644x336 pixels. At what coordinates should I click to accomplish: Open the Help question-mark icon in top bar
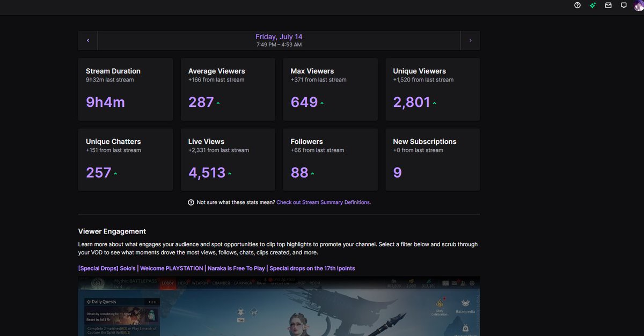[577, 5]
